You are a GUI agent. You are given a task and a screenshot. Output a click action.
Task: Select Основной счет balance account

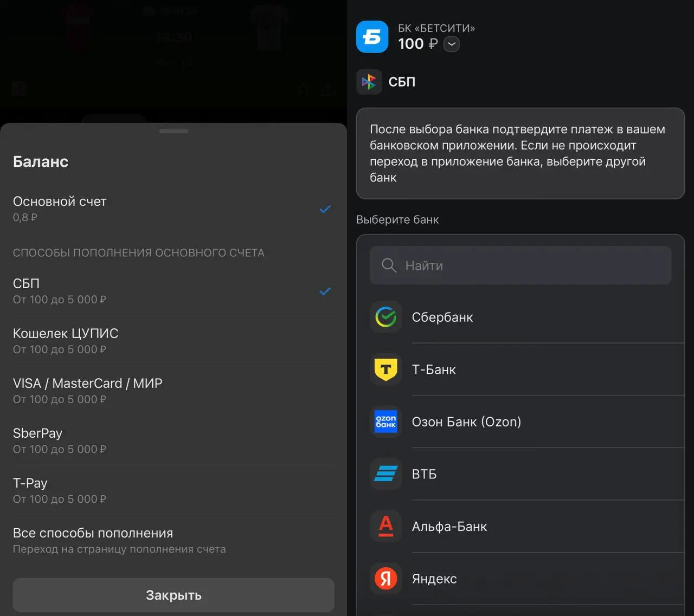pyautogui.click(x=173, y=209)
